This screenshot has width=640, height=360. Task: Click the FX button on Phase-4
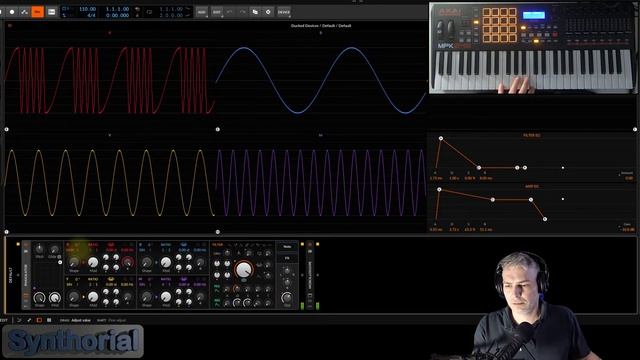click(287, 258)
